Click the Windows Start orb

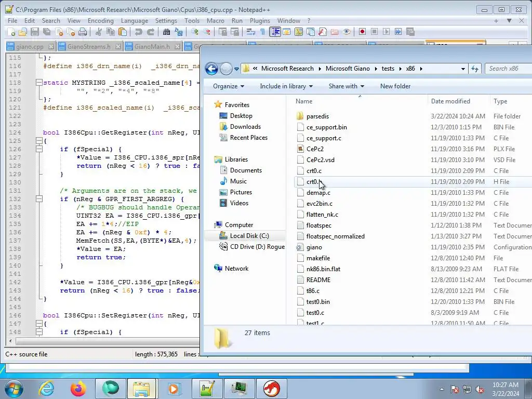(x=14, y=389)
